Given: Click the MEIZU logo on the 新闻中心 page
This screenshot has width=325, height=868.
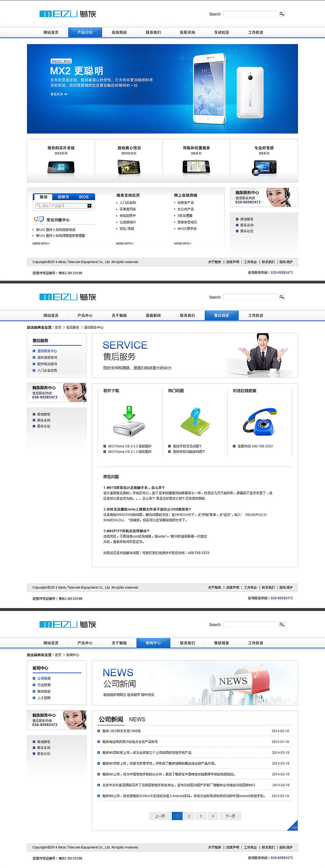Looking at the screenshot, I should pyautogui.click(x=68, y=624).
